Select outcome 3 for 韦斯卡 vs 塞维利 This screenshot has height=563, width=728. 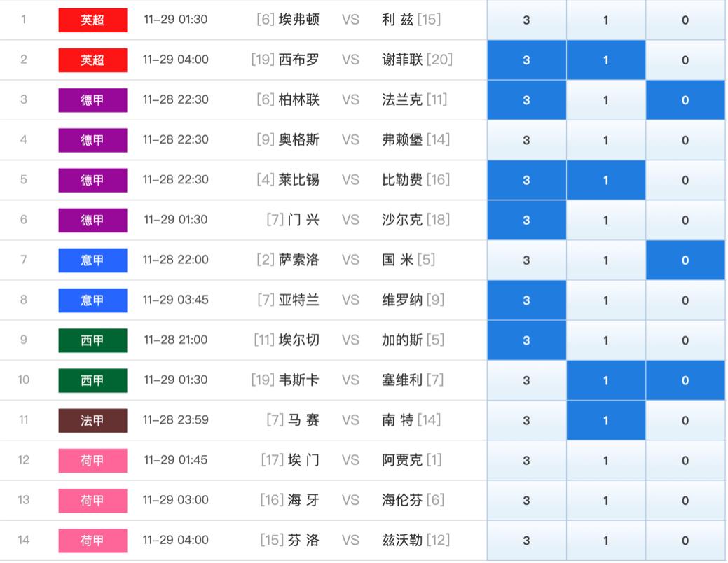pos(526,380)
